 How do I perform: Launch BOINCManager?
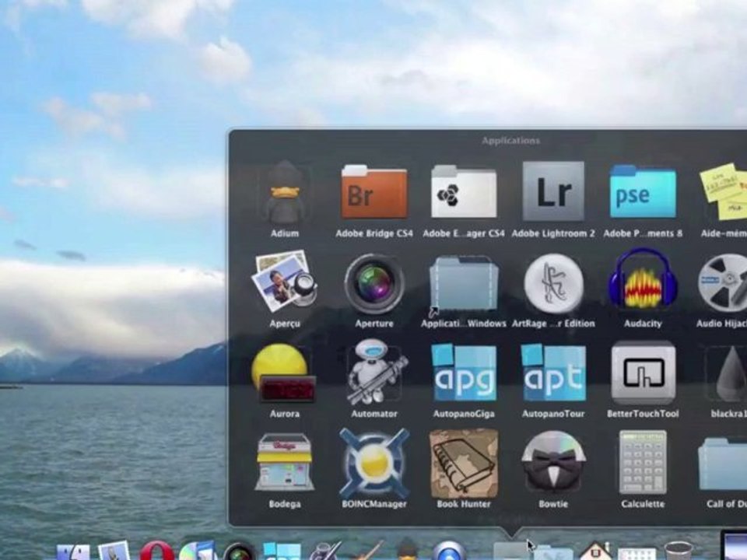pos(374,463)
